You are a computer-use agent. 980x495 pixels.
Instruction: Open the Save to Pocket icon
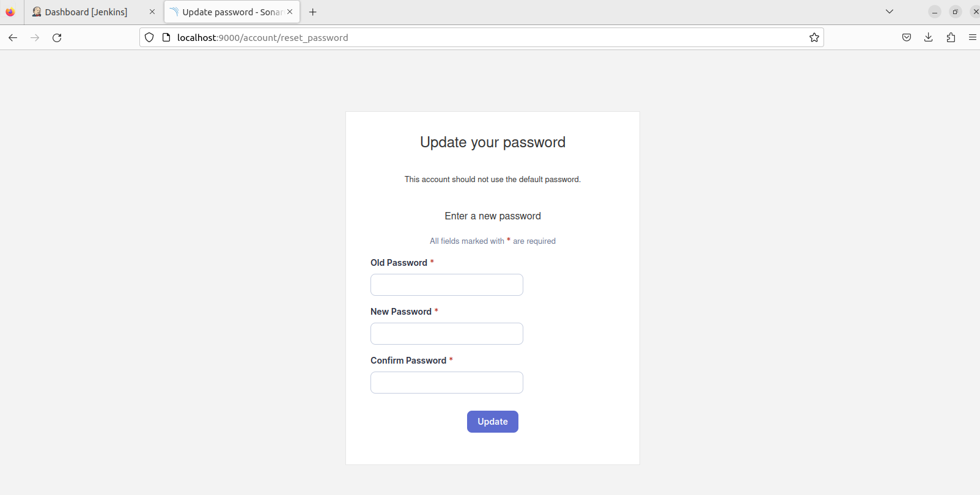click(907, 37)
